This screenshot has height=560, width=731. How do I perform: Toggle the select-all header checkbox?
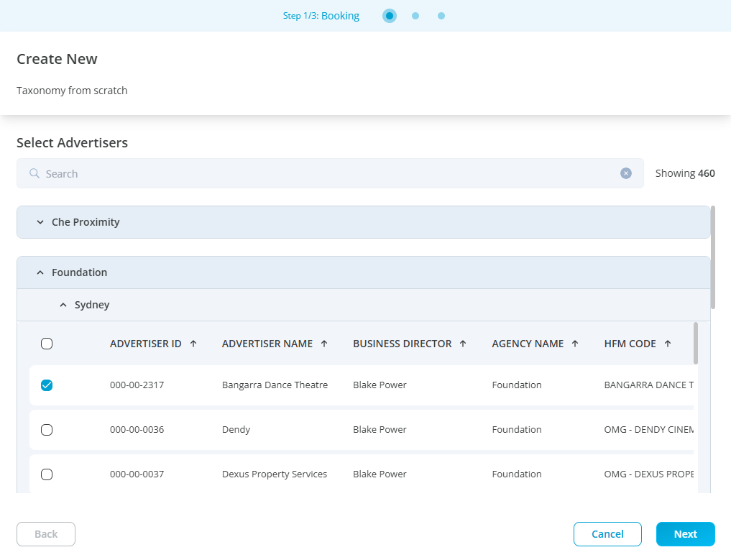click(47, 344)
